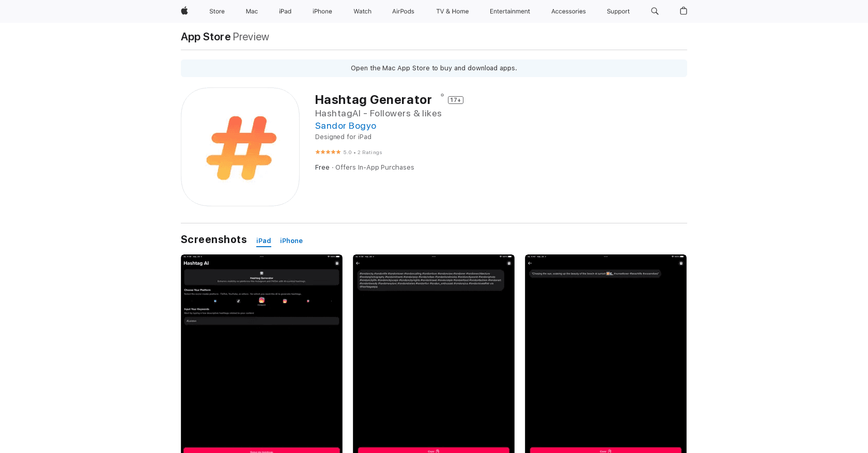This screenshot has width=868, height=453.
Task: Click the 'Free' price label
Action: point(322,168)
